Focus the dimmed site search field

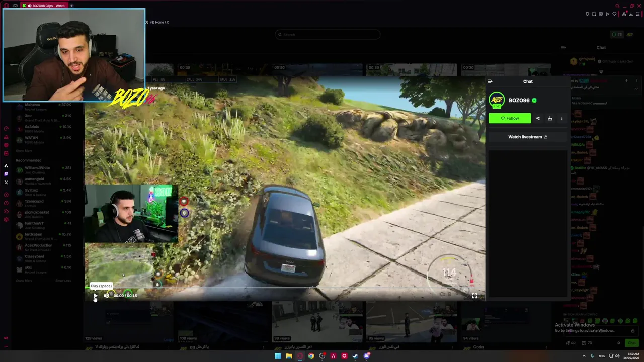point(328,35)
